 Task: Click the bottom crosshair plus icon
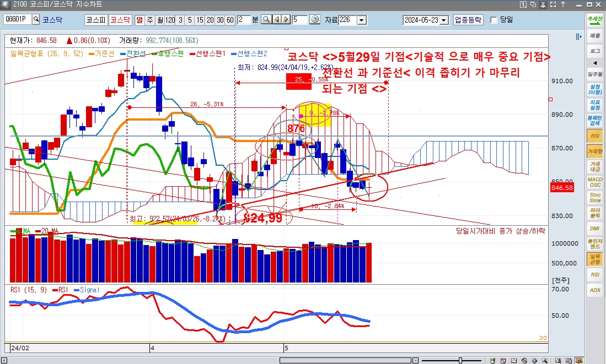534,361
